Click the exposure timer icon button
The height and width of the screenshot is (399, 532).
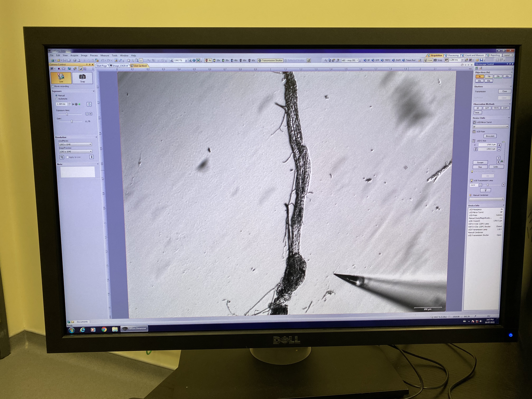(89, 104)
